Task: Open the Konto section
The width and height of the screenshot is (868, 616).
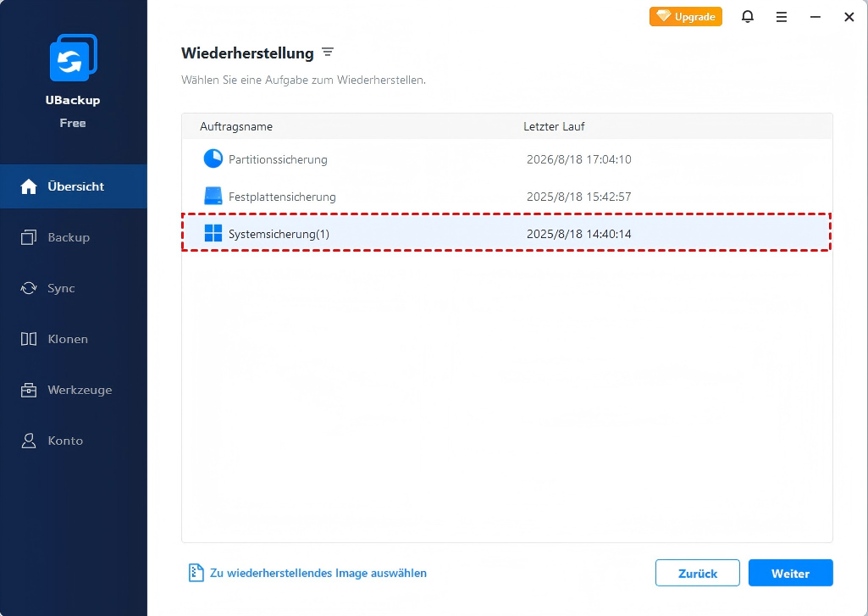Action: coord(64,441)
